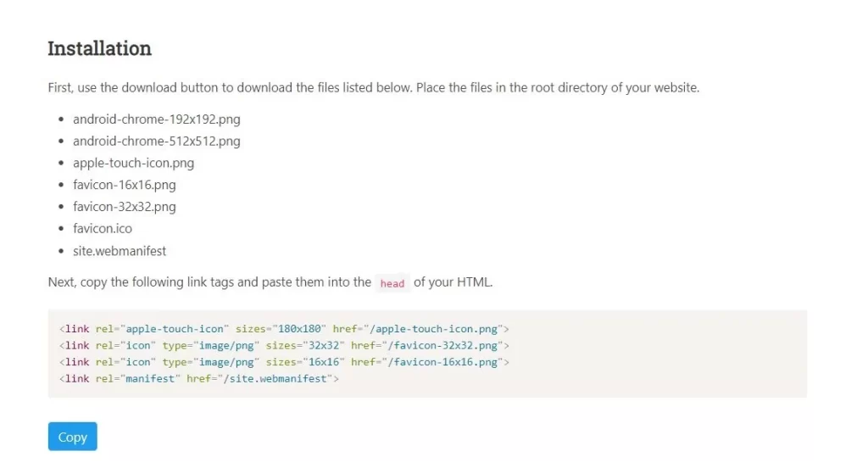The height and width of the screenshot is (468, 868).
Task: Click favicon-16x16.png in file list
Action: tap(125, 185)
